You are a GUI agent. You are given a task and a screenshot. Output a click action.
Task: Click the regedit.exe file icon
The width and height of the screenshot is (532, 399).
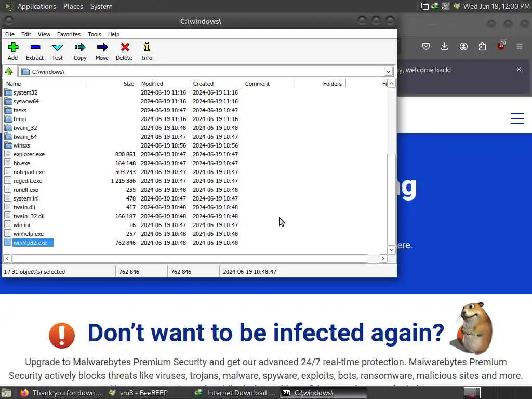[8, 180]
